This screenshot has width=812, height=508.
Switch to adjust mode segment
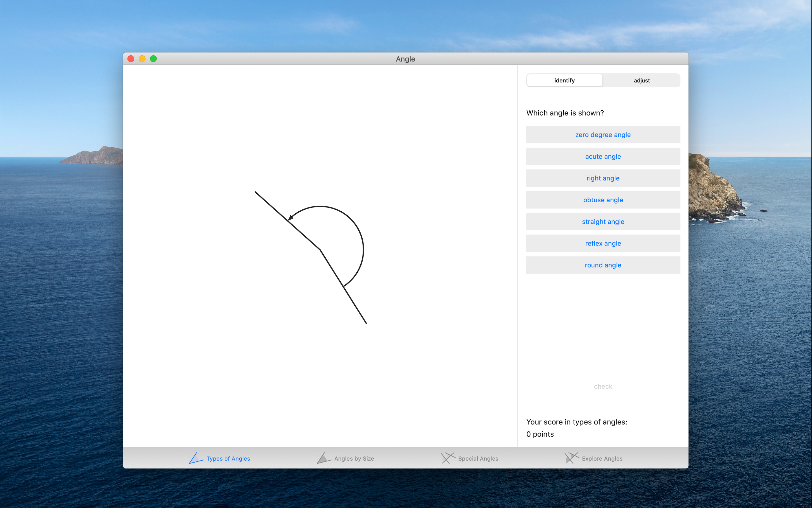tap(641, 80)
